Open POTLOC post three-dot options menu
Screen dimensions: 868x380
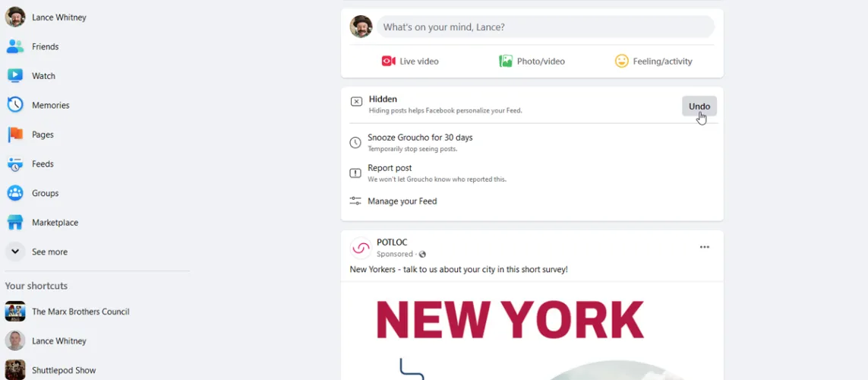pyautogui.click(x=704, y=247)
